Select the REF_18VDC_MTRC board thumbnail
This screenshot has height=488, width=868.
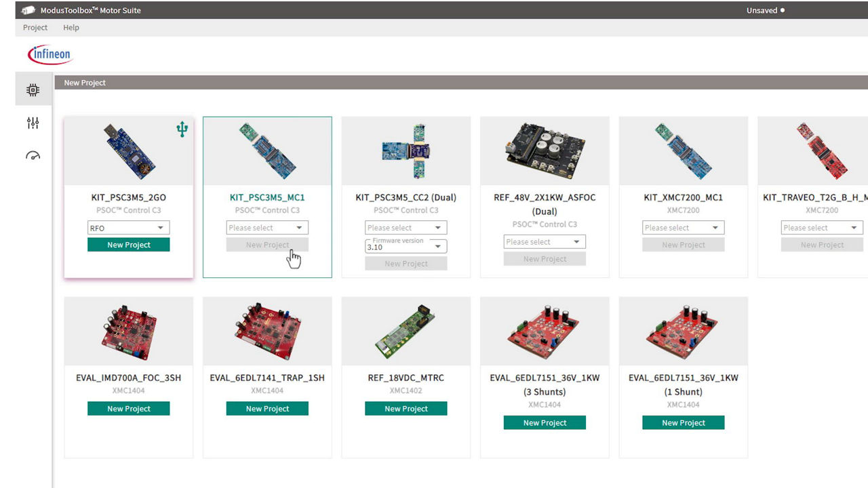tap(406, 331)
